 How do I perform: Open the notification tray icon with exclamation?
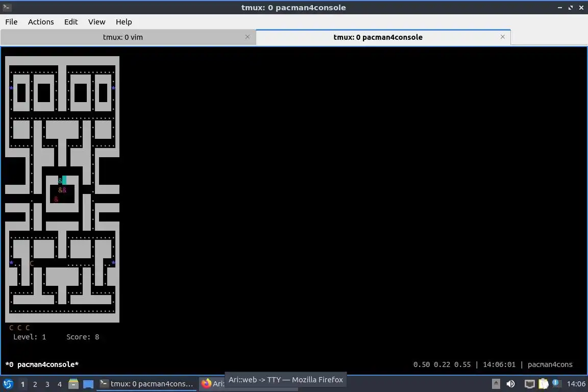pos(556,383)
